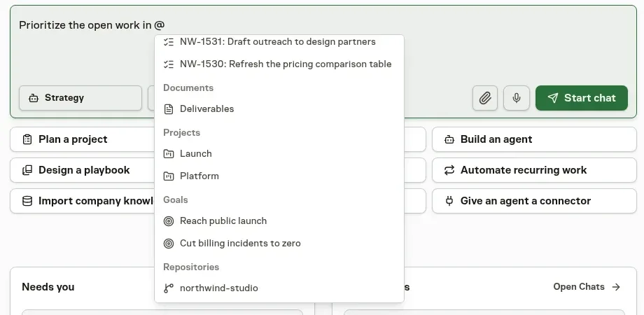Select NW-1530 Refresh the pricing comparison table
The image size is (644, 315).
[279, 64]
